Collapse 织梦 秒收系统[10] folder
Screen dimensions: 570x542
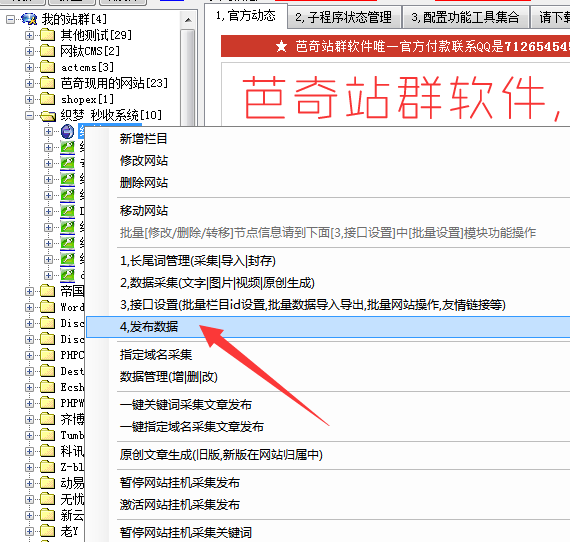click(29, 116)
